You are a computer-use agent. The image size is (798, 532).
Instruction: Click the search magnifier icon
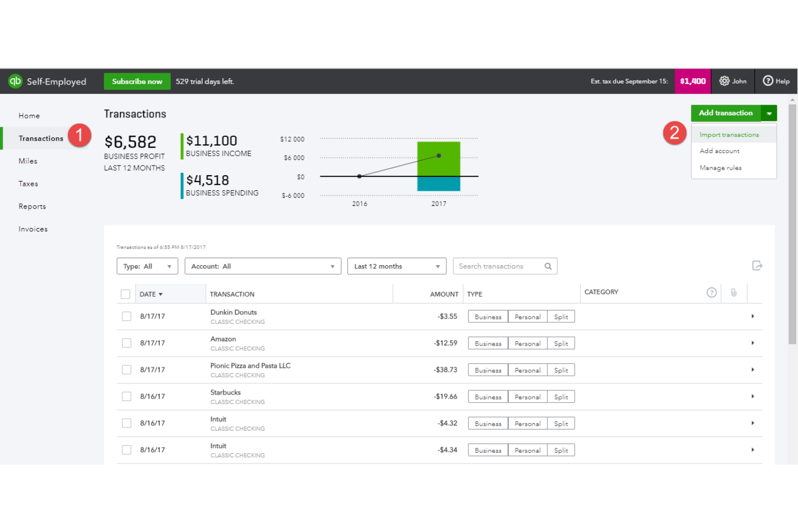click(x=548, y=266)
